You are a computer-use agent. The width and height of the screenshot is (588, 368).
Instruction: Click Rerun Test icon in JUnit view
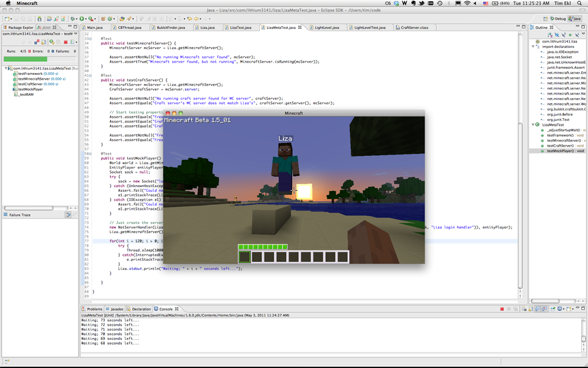[x=51, y=42]
